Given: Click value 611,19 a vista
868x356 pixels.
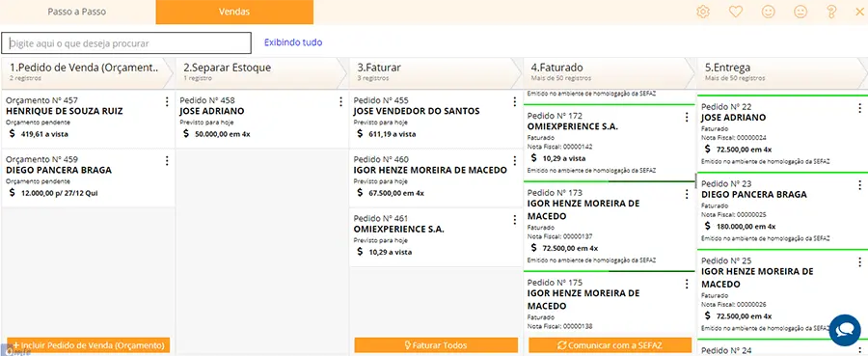Looking at the screenshot, I should pyautogui.click(x=392, y=134).
